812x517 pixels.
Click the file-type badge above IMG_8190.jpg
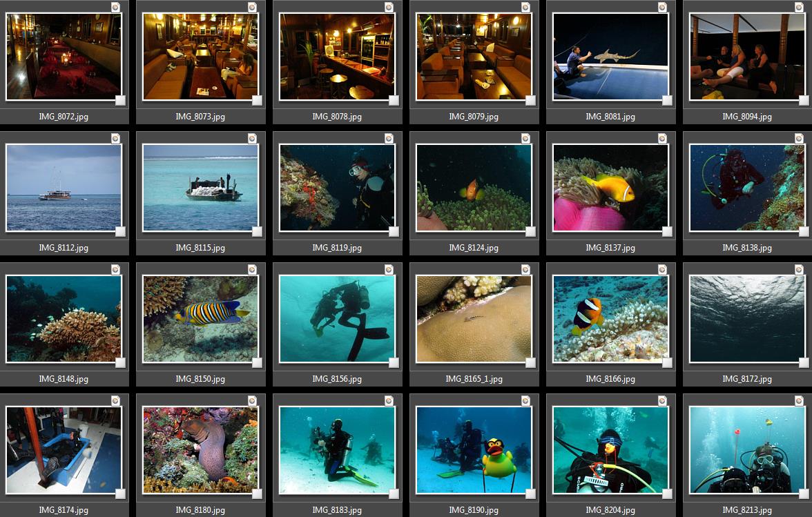pos(525,400)
